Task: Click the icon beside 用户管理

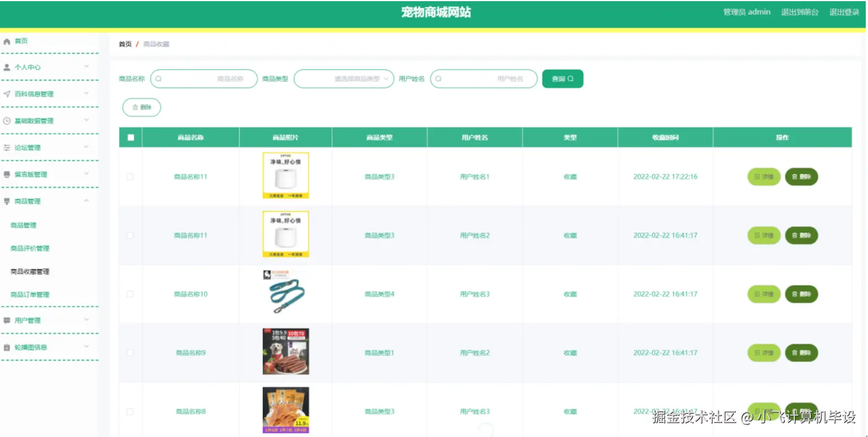Action: (x=7, y=320)
